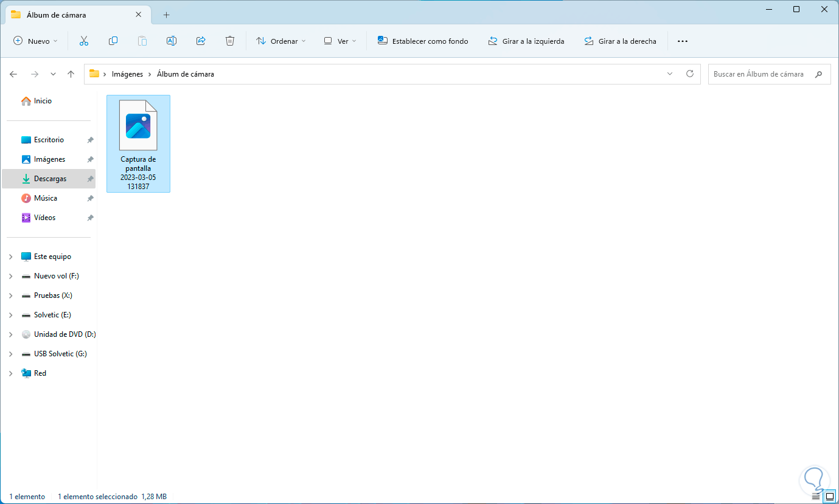Image resolution: width=839 pixels, height=504 pixels.
Task: Click '1 elemento seleccionado 1,28 MB' text
Action: click(x=112, y=497)
